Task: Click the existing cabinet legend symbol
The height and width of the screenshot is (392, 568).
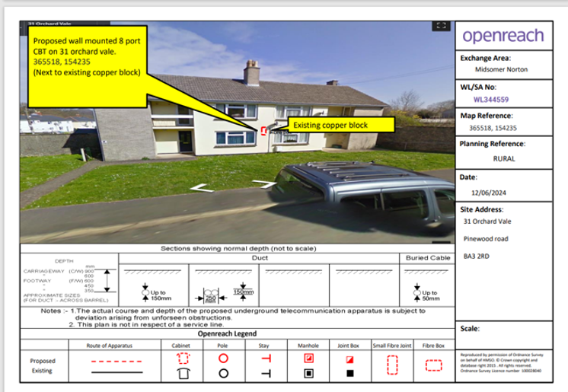Action: click(x=183, y=373)
